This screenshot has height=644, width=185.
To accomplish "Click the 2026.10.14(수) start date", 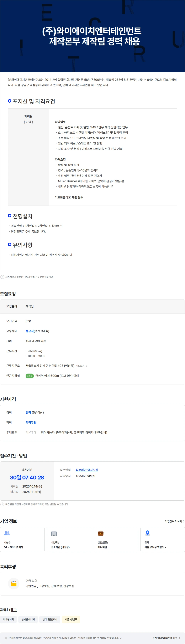I will (32, 486).
